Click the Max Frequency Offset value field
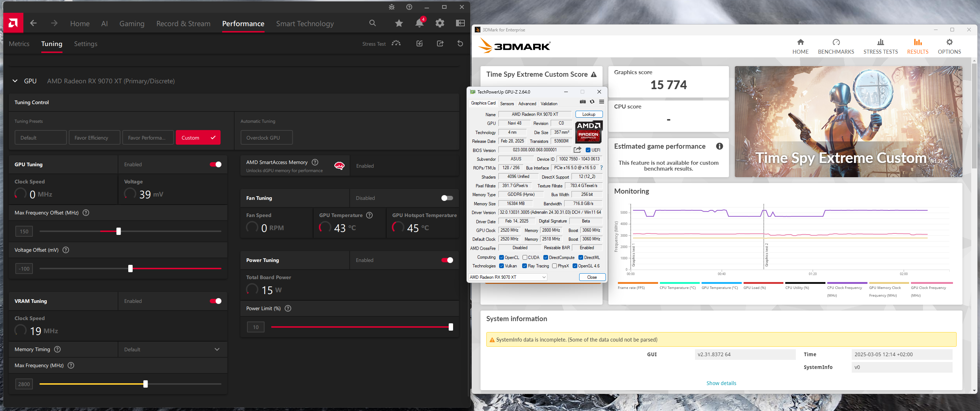The height and width of the screenshot is (411, 980). point(24,231)
